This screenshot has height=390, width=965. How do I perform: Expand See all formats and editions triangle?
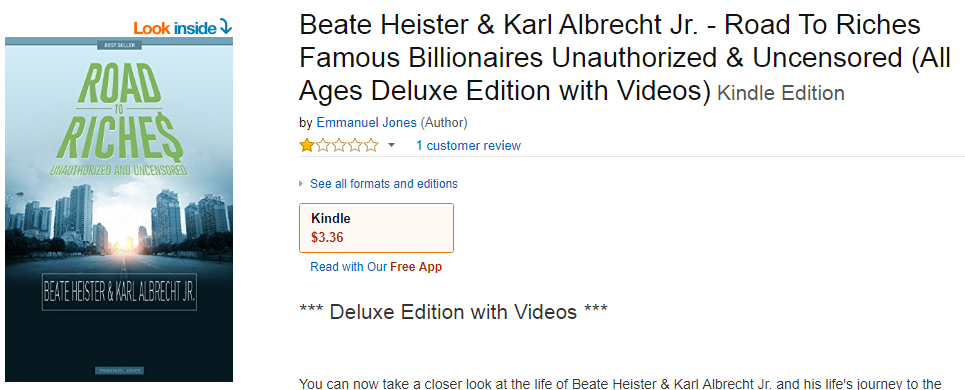(302, 183)
